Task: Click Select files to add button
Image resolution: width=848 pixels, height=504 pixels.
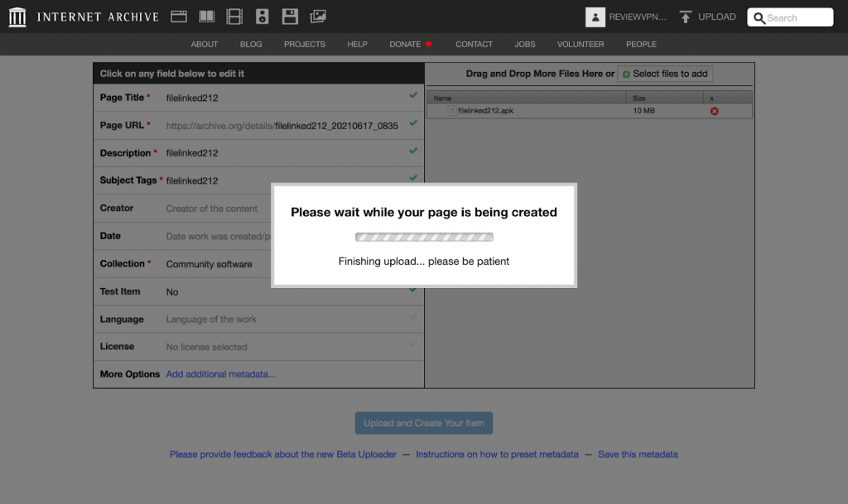Action: pyautogui.click(x=665, y=74)
